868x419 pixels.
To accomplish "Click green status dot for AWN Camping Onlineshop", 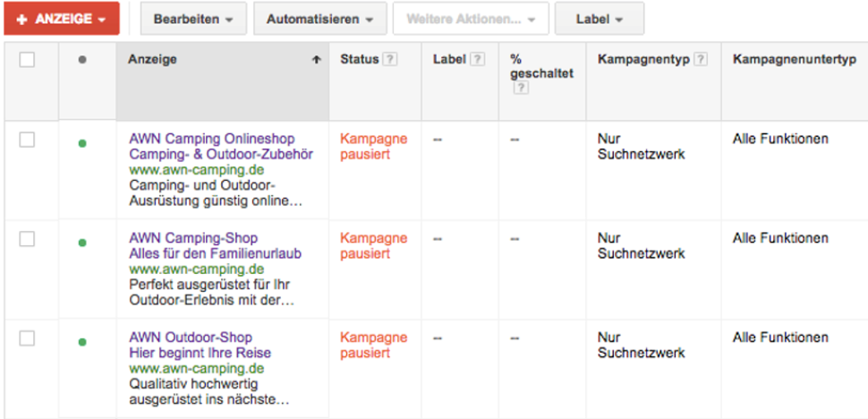I will pyautogui.click(x=82, y=144).
